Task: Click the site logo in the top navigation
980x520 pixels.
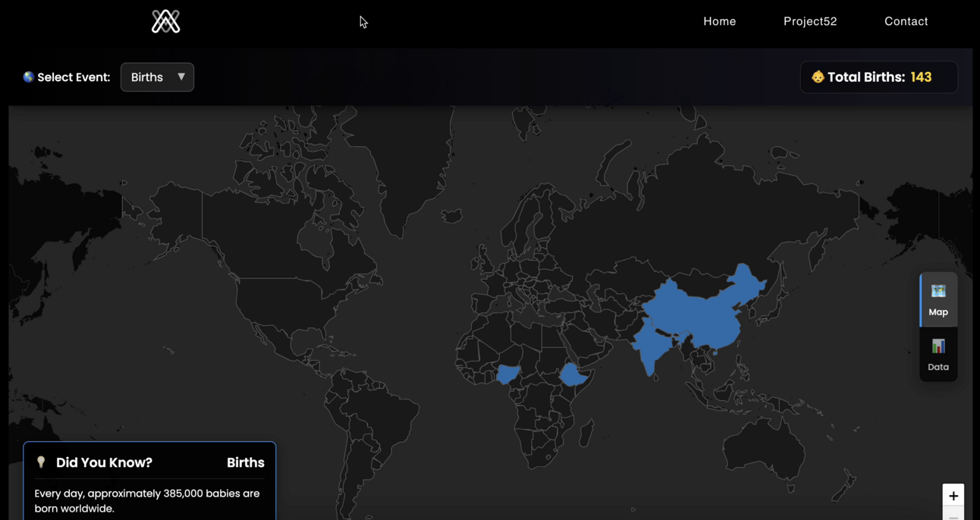Action: click(165, 21)
